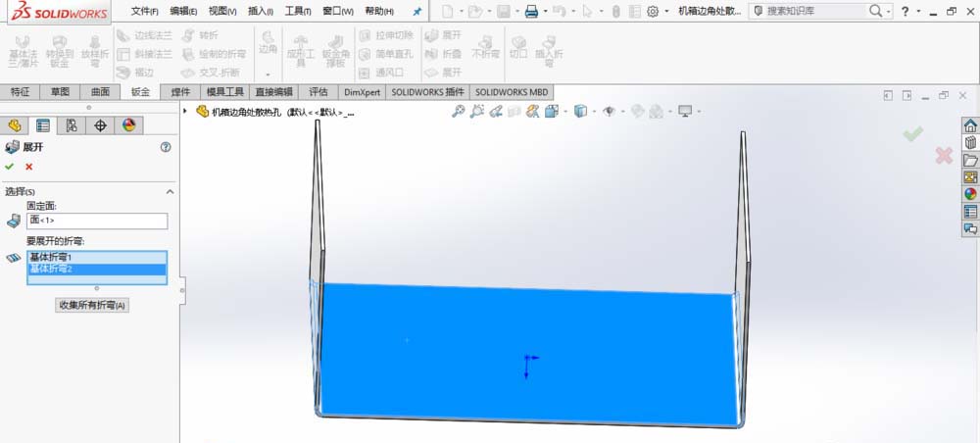The height and width of the screenshot is (443, 980).
Task: Open the Appearances color ball in task pane
Action: 970,194
